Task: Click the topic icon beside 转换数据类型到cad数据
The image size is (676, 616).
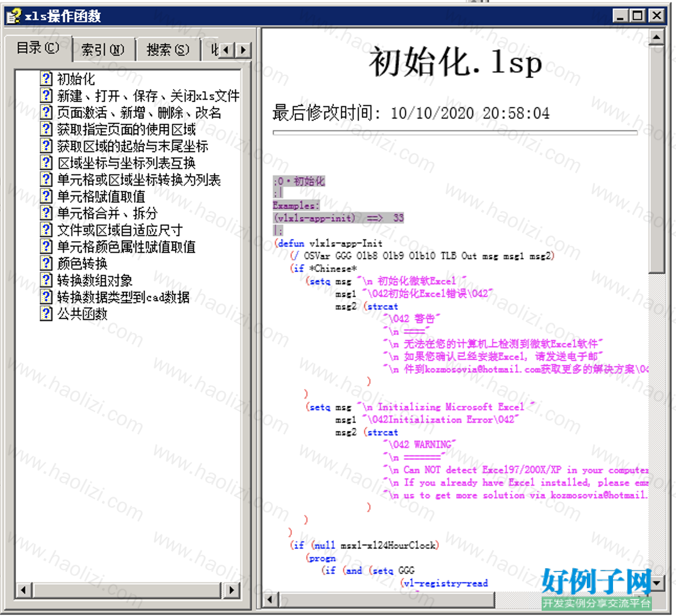Action: point(46,297)
